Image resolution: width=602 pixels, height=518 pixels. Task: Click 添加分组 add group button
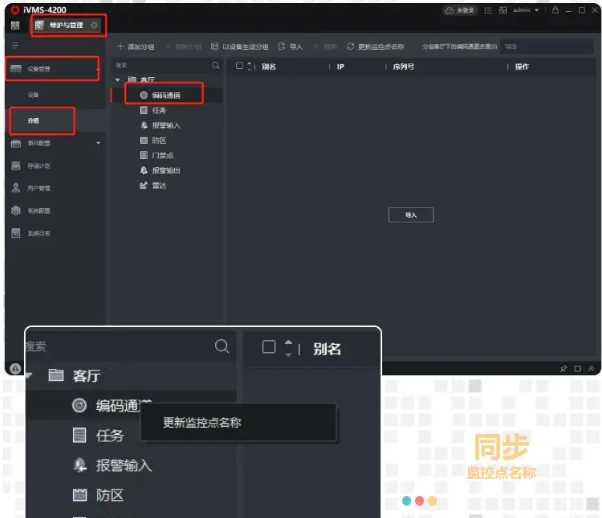pyautogui.click(x=135, y=47)
